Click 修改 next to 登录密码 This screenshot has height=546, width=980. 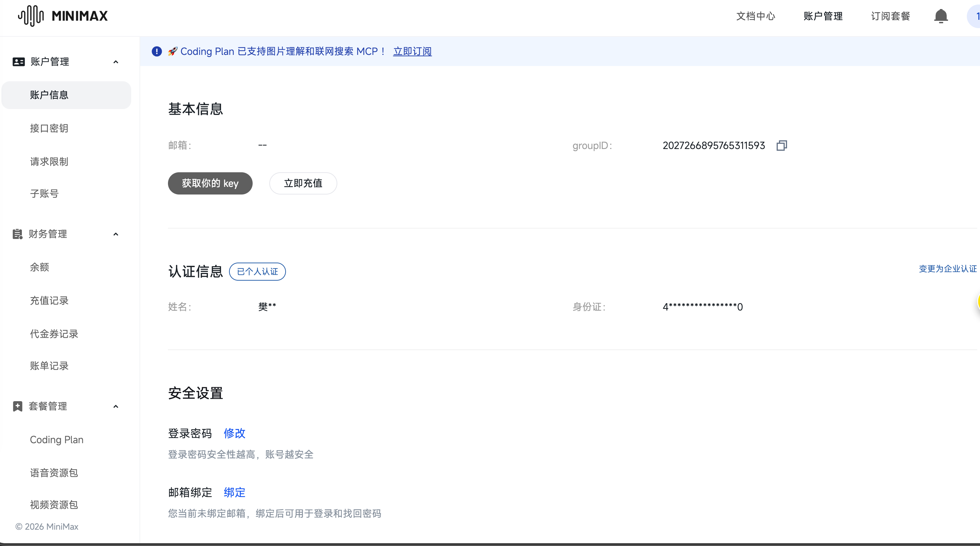coord(234,433)
